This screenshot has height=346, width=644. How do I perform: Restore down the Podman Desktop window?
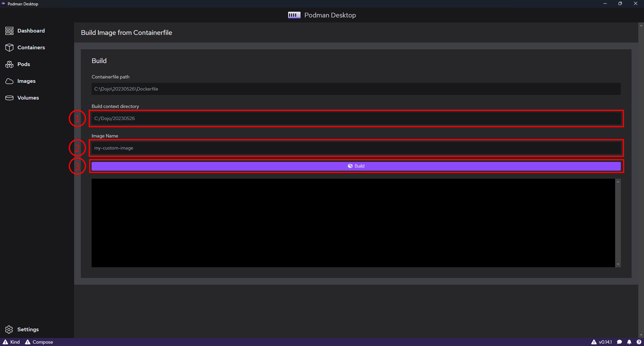coord(620,4)
